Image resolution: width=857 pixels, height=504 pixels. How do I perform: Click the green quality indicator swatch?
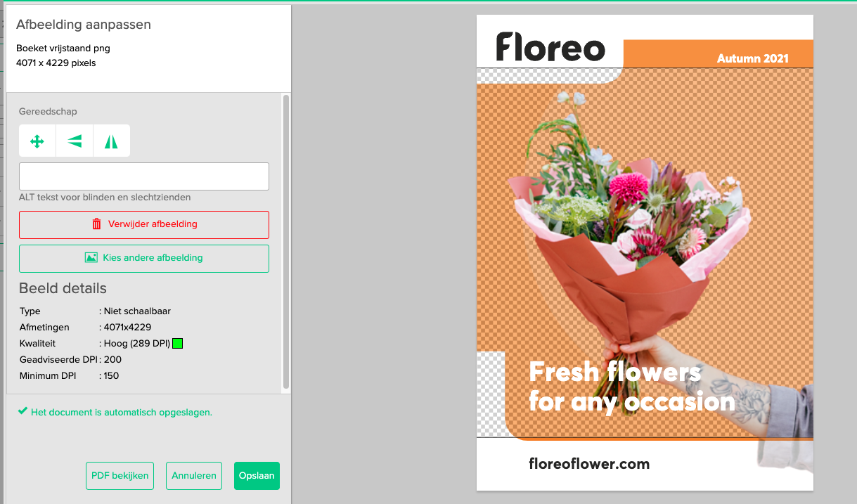(178, 344)
